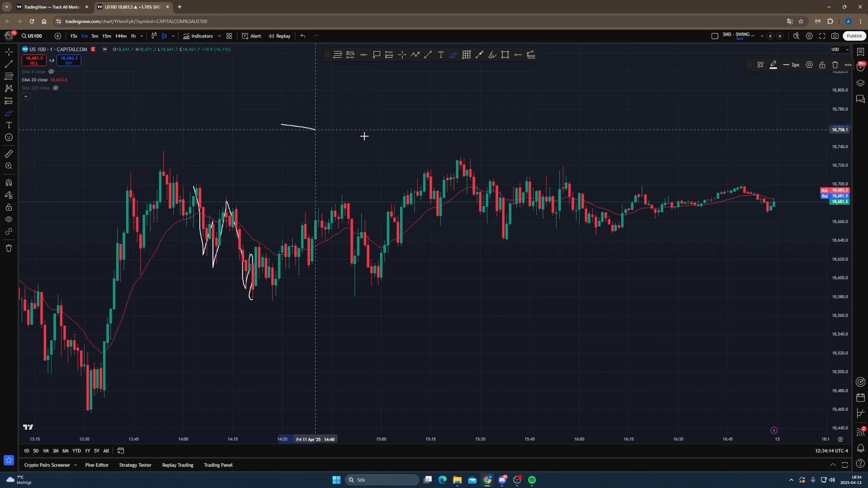The height and width of the screenshot is (488, 868).
Task: Collapse the indicator legend chevron
Action: [26, 97]
